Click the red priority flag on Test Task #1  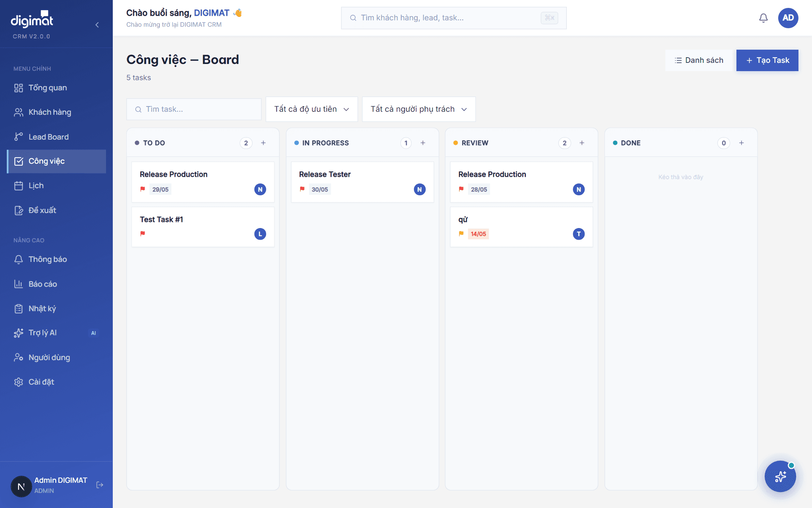pos(143,234)
